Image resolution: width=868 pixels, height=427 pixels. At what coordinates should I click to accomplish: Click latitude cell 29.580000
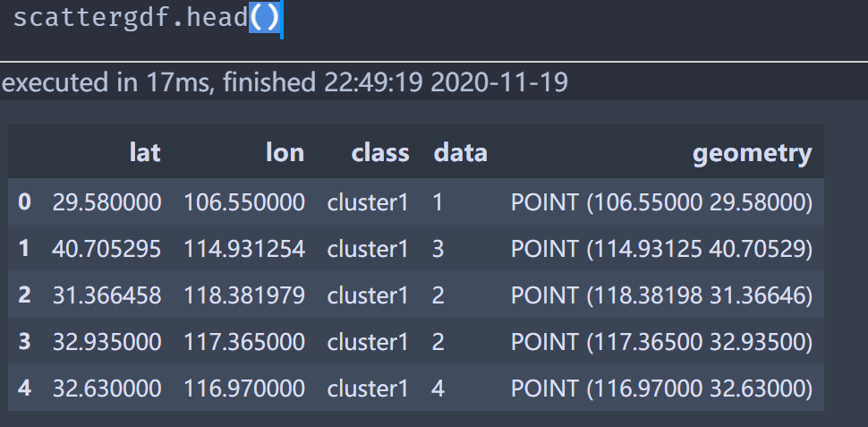pos(106,202)
